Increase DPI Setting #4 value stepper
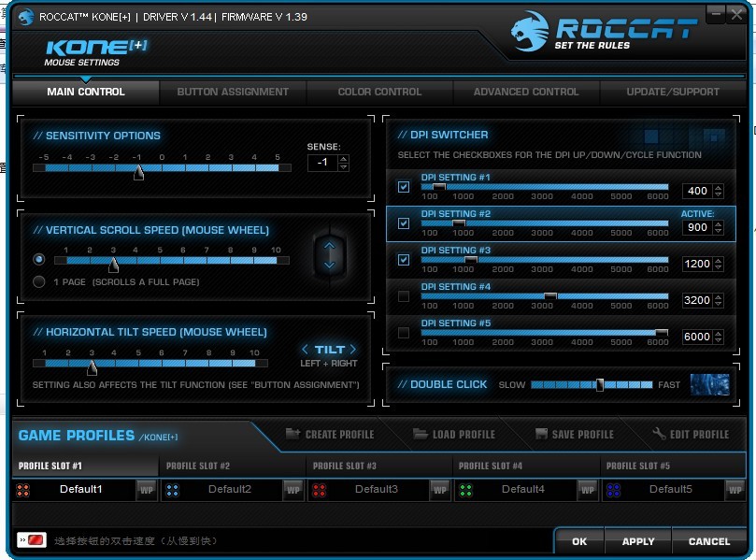 coord(719,297)
